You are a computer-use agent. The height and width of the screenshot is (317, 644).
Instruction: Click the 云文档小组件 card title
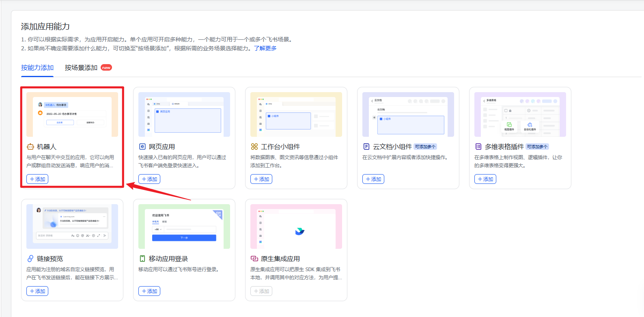coord(392,147)
